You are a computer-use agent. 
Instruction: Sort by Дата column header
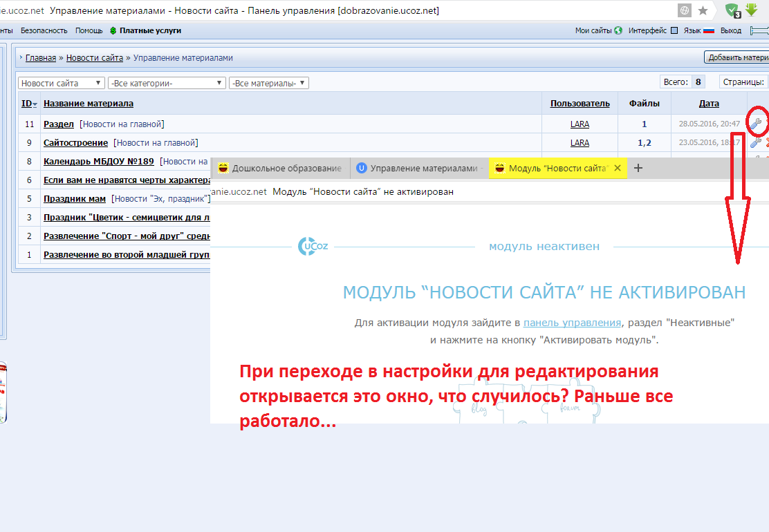[x=709, y=104]
